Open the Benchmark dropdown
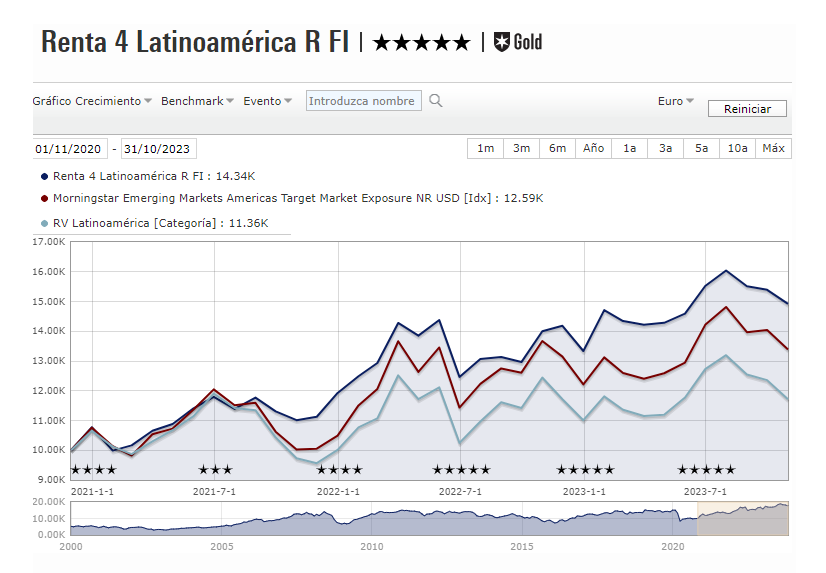 (x=197, y=101)
